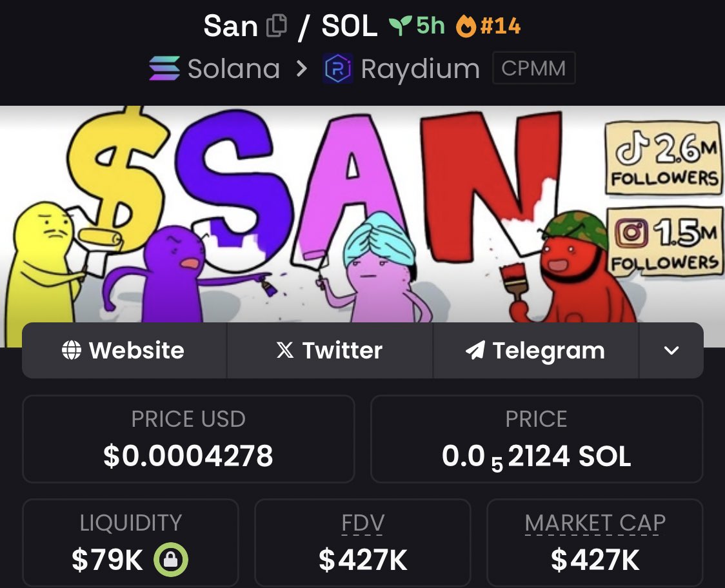Click the FDV underlined label
The image size is (725, 588).
(362, 524)
